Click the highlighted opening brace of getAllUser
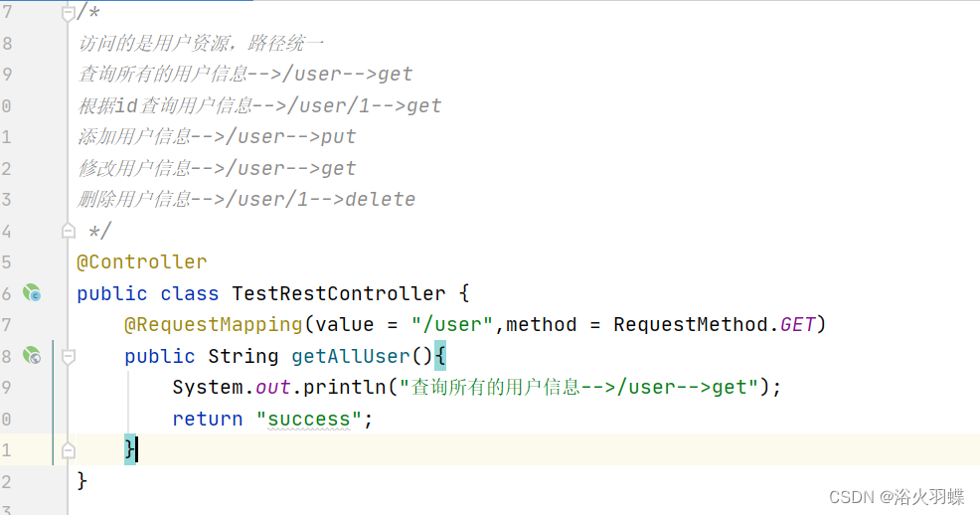 pos(440,356)
